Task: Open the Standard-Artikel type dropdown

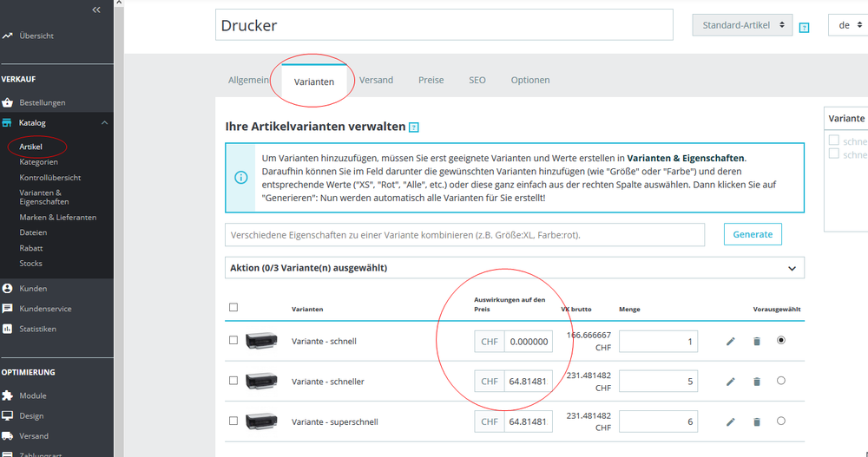Action: [742, 25]
